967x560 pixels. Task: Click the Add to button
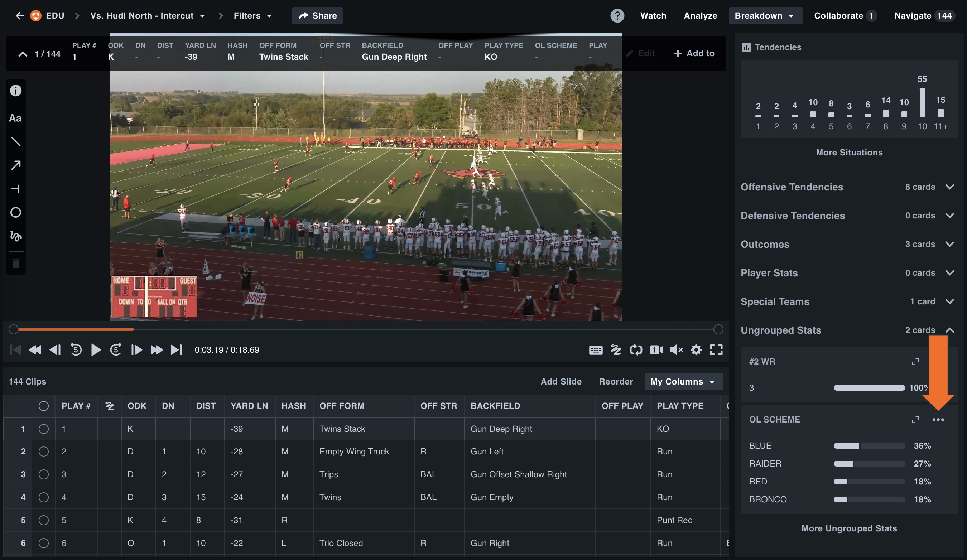tap(694, 53)
